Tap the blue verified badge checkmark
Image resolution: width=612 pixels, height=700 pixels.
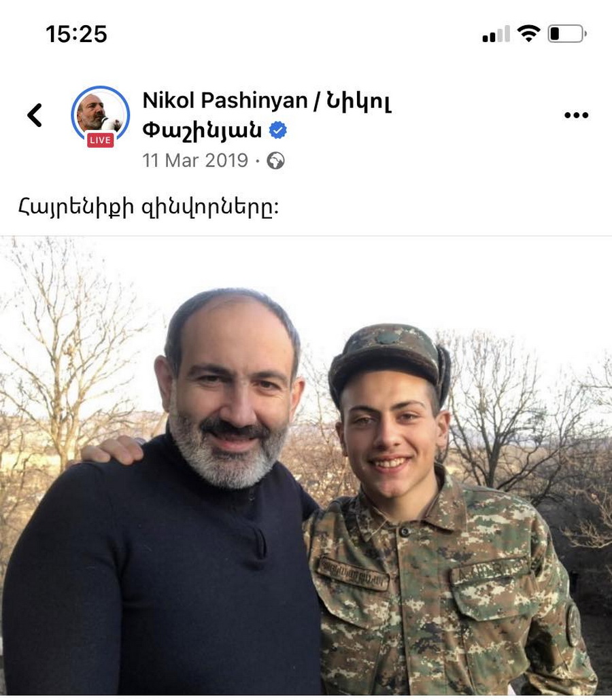278,130
